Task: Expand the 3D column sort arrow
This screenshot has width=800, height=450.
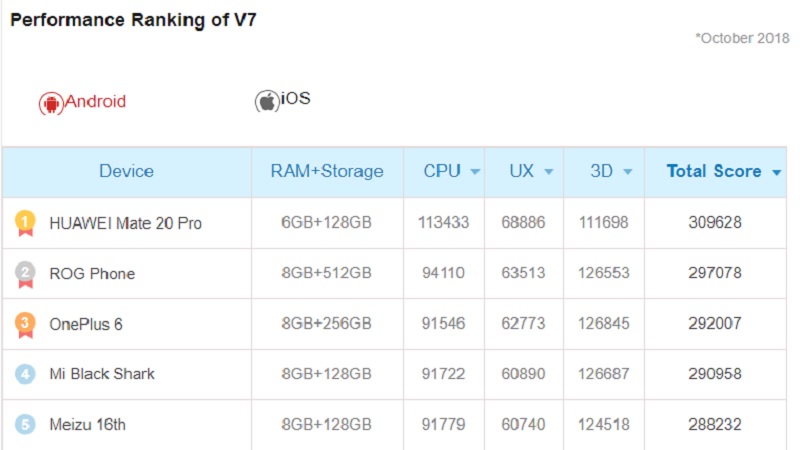Action: (628, 172)
